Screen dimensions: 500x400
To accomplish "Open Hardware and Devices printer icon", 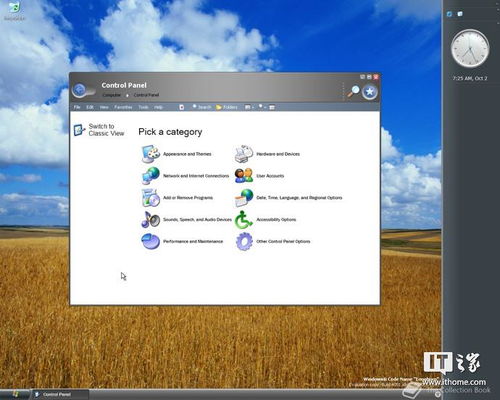I will click(244, 154).
